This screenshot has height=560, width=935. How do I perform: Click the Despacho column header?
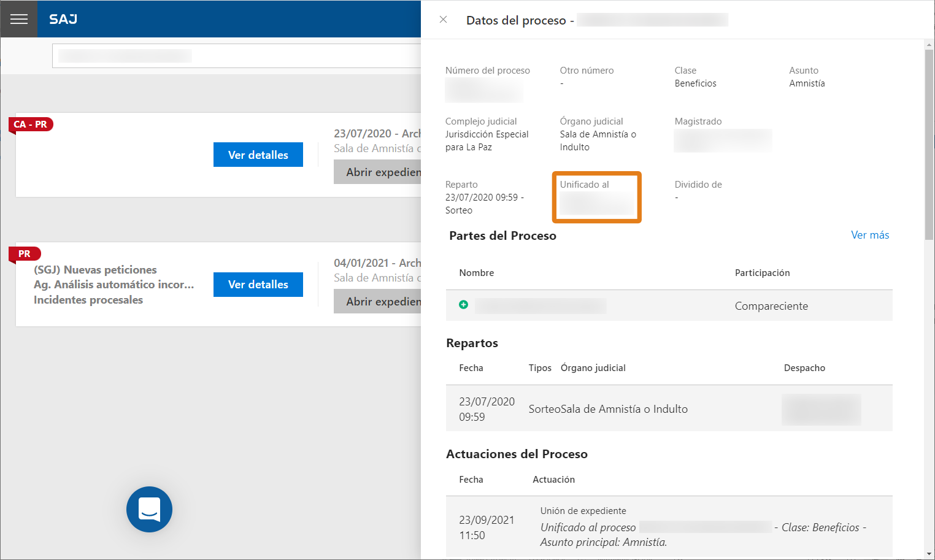(x=804, y=368)
